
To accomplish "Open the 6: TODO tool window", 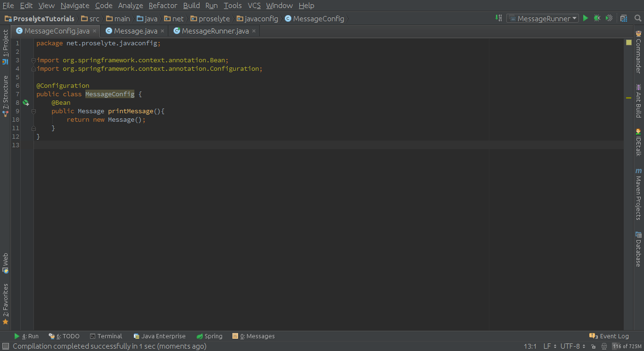I will click(x=64, y=336).
